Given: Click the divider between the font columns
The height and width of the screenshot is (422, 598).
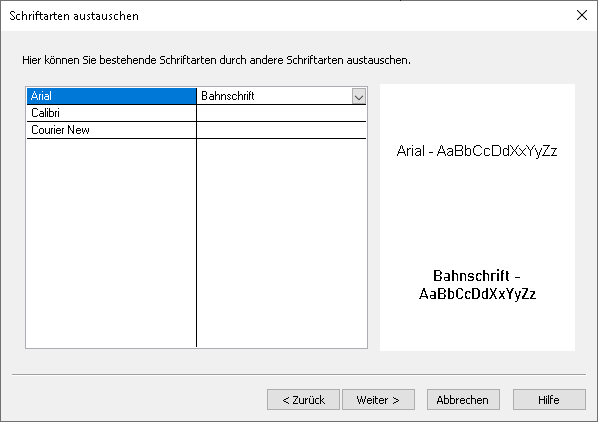Looking at the screenshot, I should tap(196, 217).
